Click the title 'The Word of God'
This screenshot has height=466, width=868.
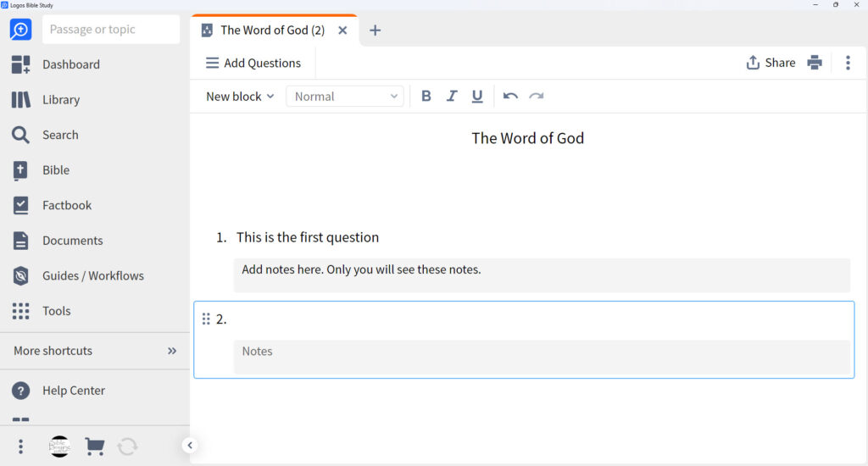coord(527,138)
